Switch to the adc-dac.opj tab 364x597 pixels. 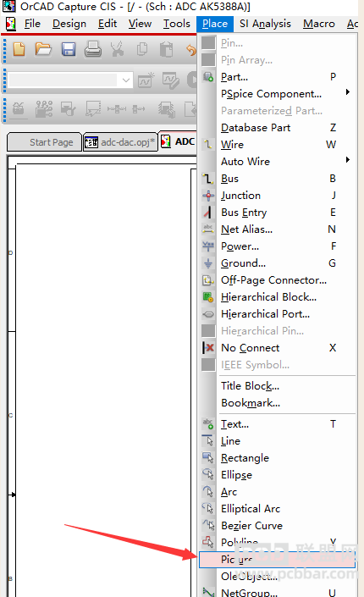coord(121,142)
